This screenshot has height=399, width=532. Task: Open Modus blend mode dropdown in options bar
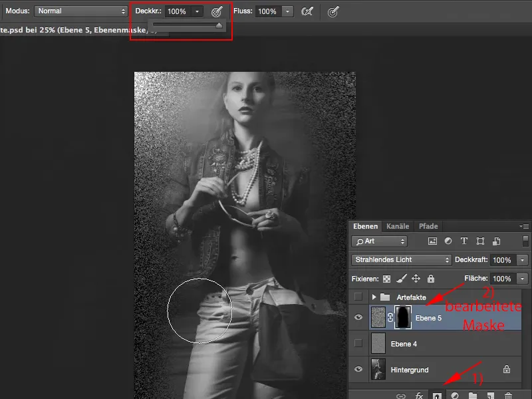80,11
